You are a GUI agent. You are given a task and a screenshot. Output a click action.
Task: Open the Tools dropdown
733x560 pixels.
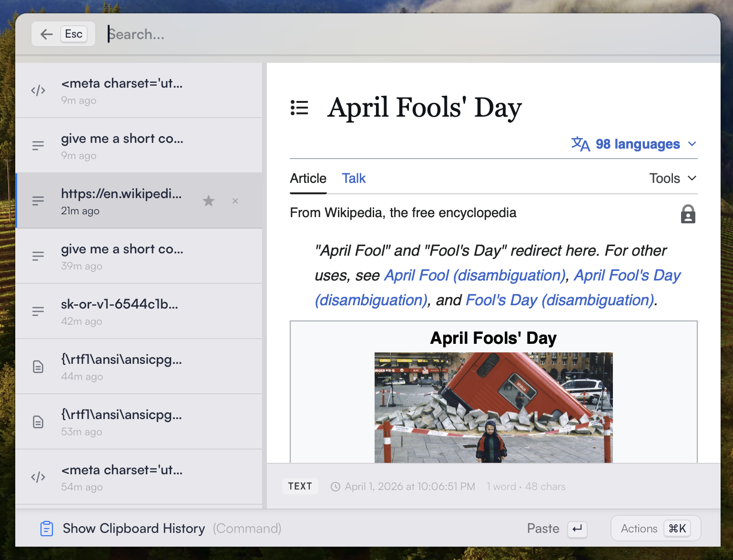click(673, 178)
